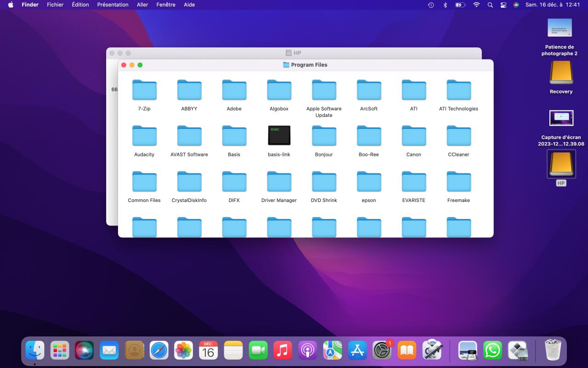Select the EVARISTE folder

tap(414, 182)
